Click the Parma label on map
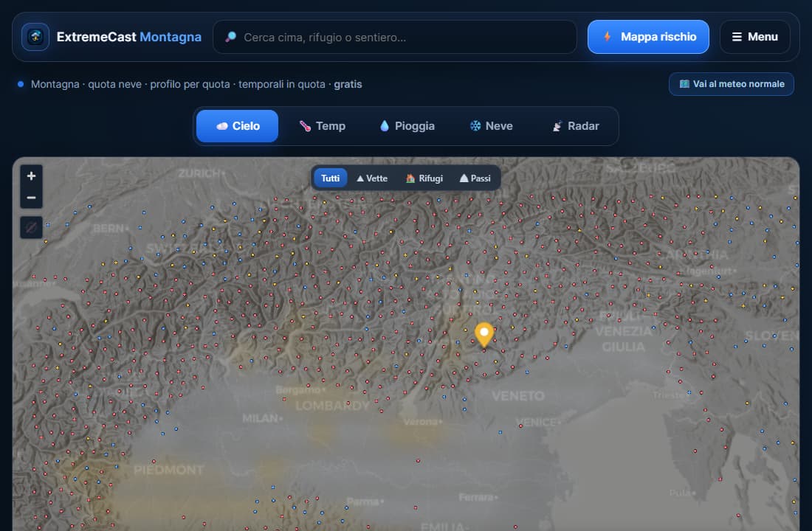Screen dimensions: 812x531 365,501
